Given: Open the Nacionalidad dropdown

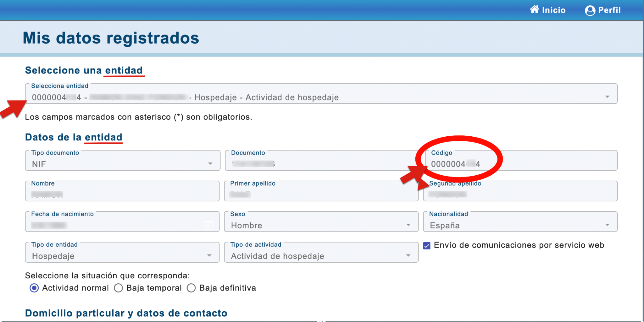Looking at the screenshot, I should tap(520, 222).
